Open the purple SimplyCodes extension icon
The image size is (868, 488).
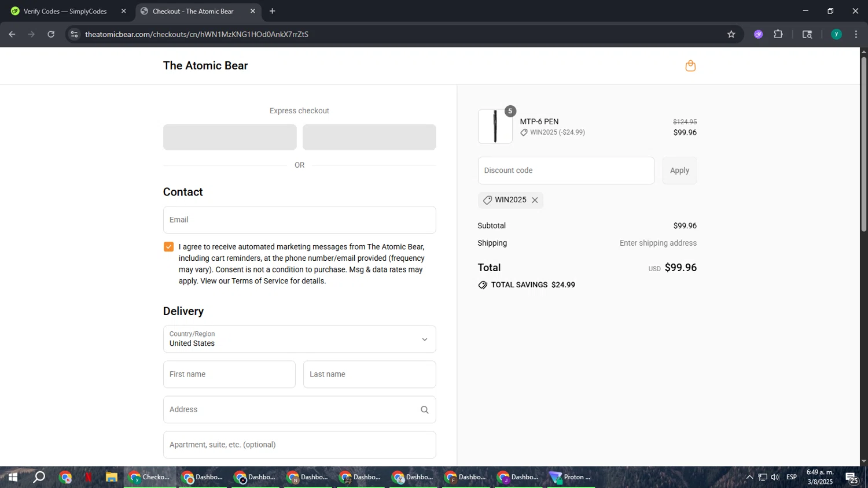click(x=759, y=34)
